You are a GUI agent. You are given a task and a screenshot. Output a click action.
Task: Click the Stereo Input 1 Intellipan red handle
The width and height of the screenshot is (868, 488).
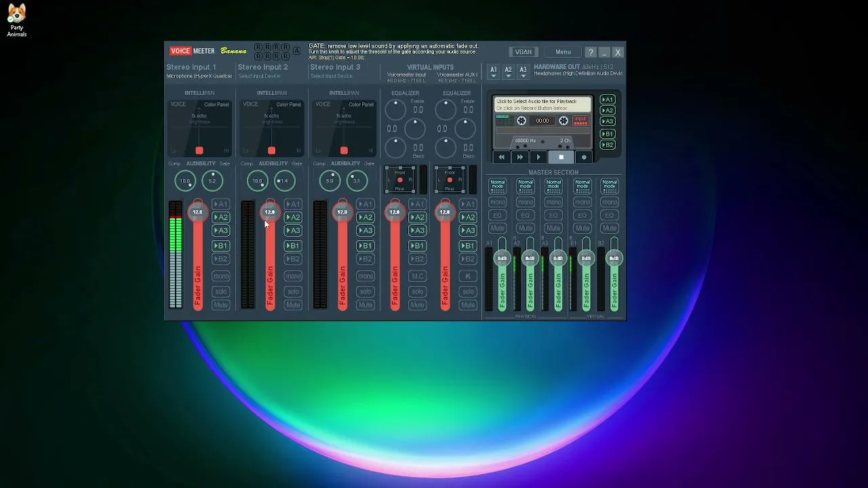tap(199, 150)
